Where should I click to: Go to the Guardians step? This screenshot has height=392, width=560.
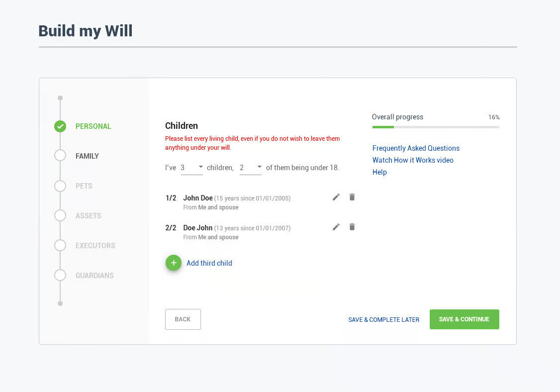point(94,276)
